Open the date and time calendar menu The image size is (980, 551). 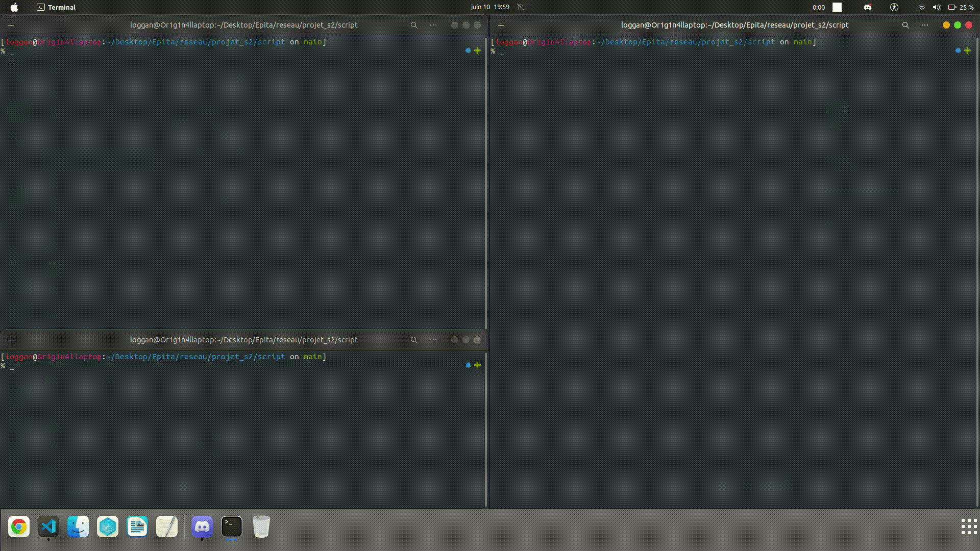tap(490, 7)
